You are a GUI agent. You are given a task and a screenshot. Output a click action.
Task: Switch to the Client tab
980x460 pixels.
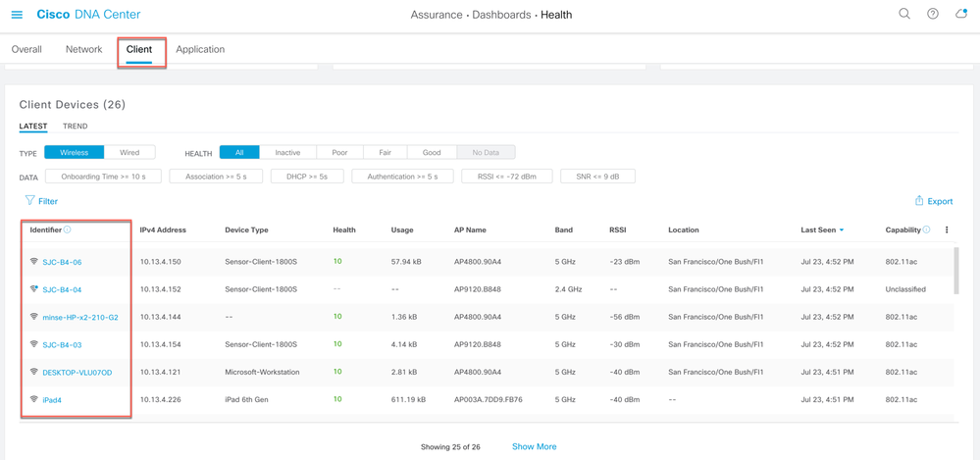(x=138, y=49)
